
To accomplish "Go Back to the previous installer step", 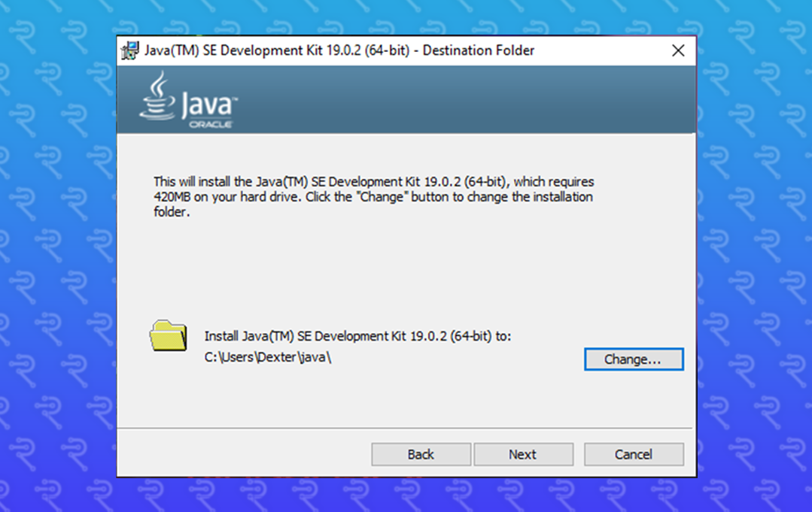I will point(421,454).
